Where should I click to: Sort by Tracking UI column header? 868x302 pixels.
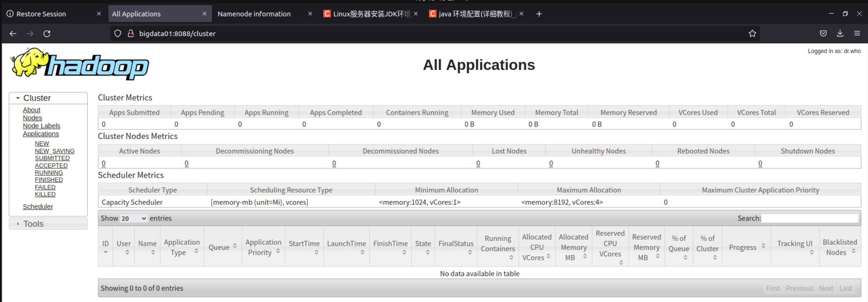click(x=795, y=247)
